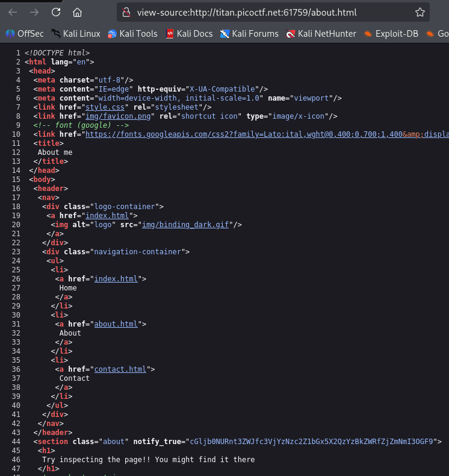Open the Kali NetHunter bookmark
Viewport: 449px width, 476px height.
click(x=321, y=34)
